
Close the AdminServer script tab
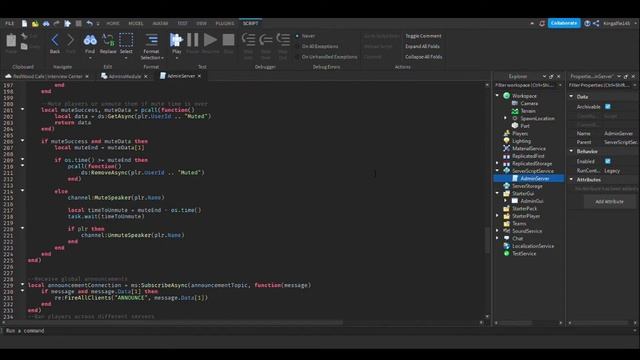pyautogui.click(x=199, y=76)
